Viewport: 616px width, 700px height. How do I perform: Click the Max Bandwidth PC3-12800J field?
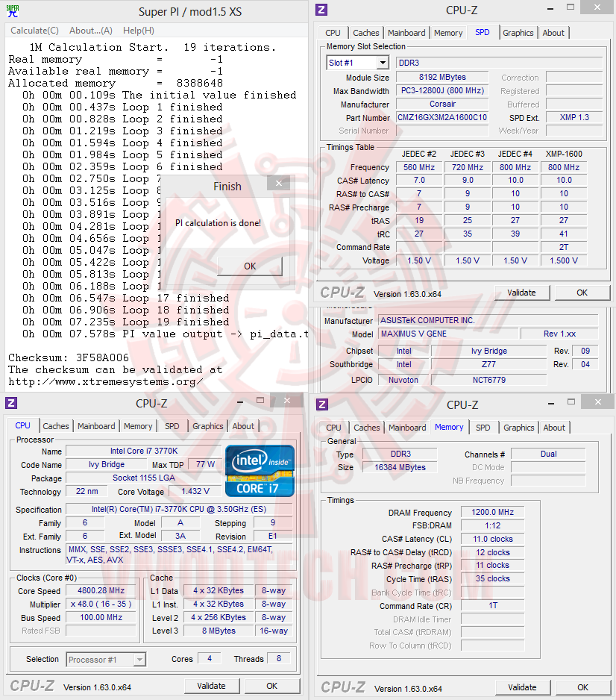coord(442,90)
